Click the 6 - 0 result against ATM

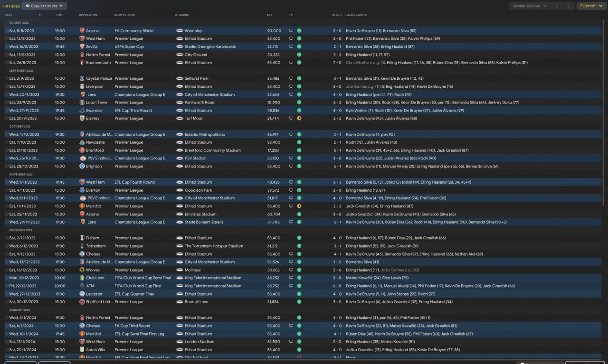337,286
